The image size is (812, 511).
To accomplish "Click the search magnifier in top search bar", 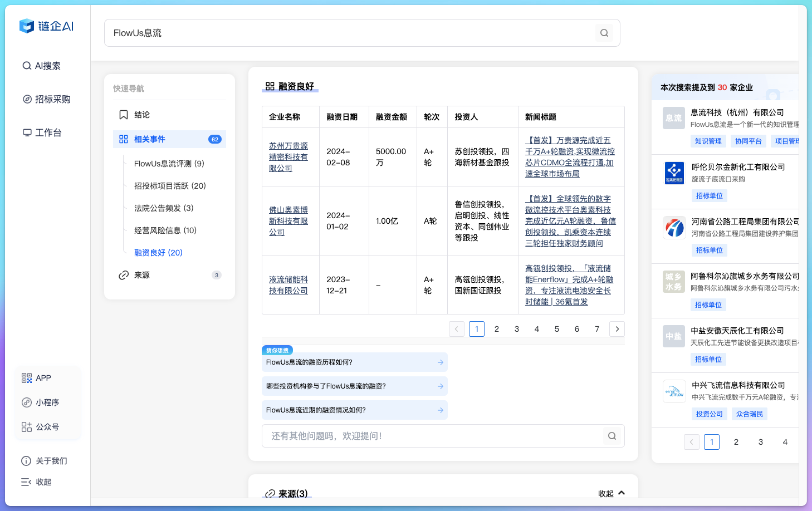I will point(604,33).
